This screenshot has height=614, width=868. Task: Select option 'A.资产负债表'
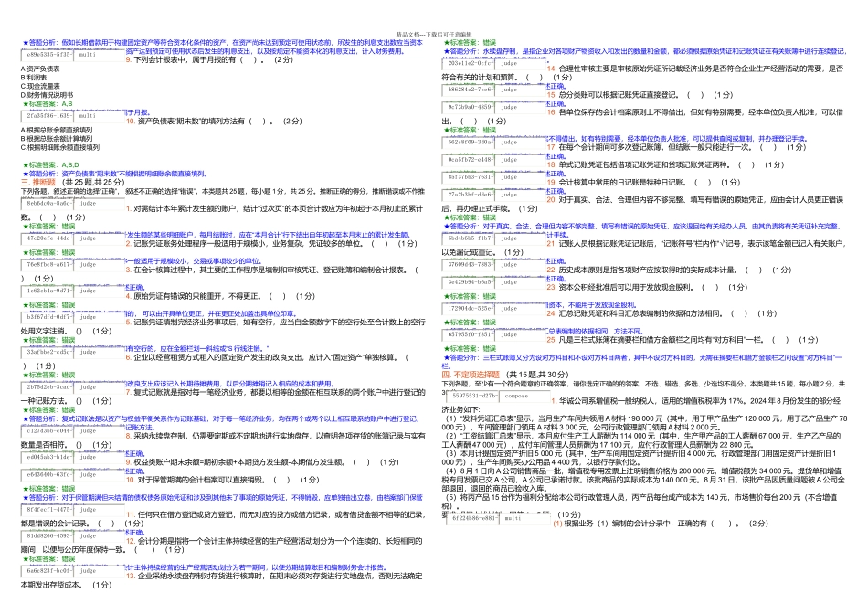[x=40, y=69]
